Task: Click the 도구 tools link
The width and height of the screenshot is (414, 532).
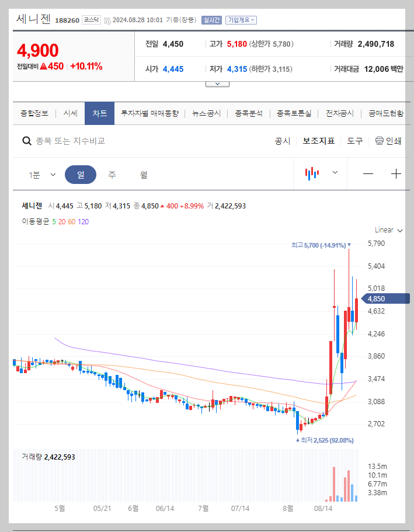Action: (x=354, y=141)
